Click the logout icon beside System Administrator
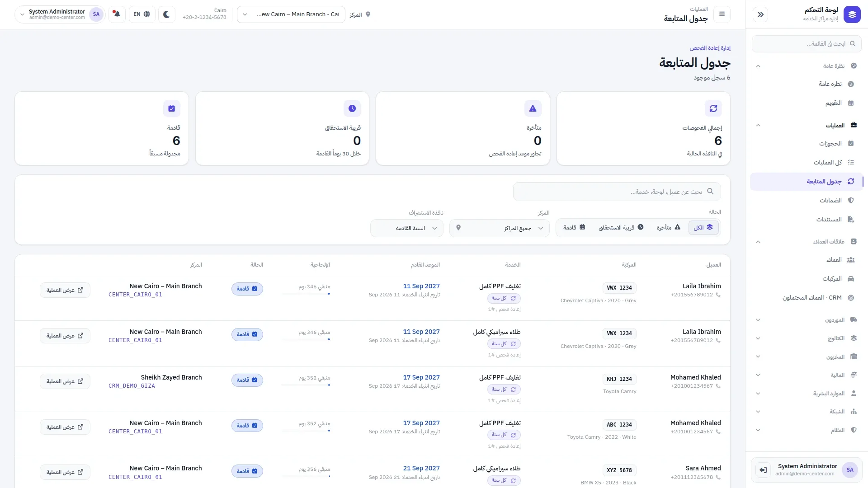 [763, 470]
